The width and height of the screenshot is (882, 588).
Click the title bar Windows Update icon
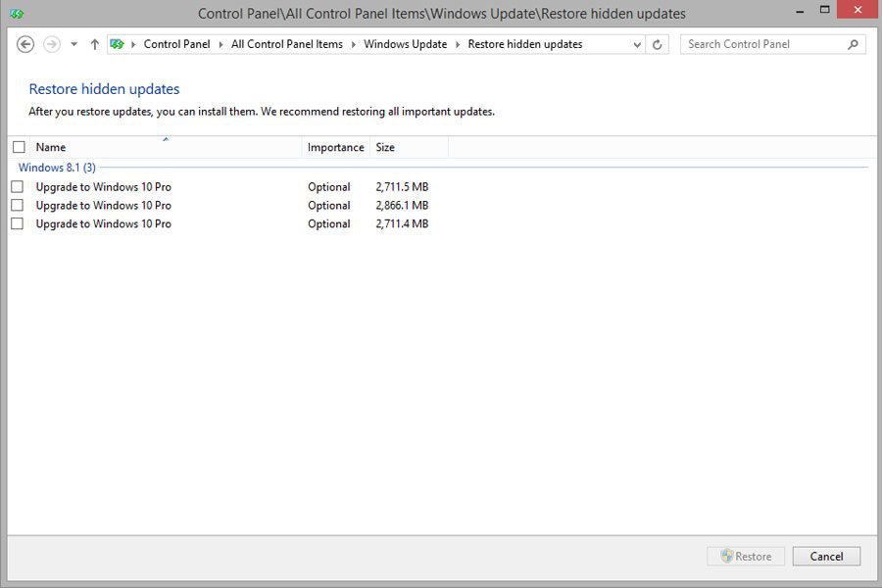pos(17,14)
